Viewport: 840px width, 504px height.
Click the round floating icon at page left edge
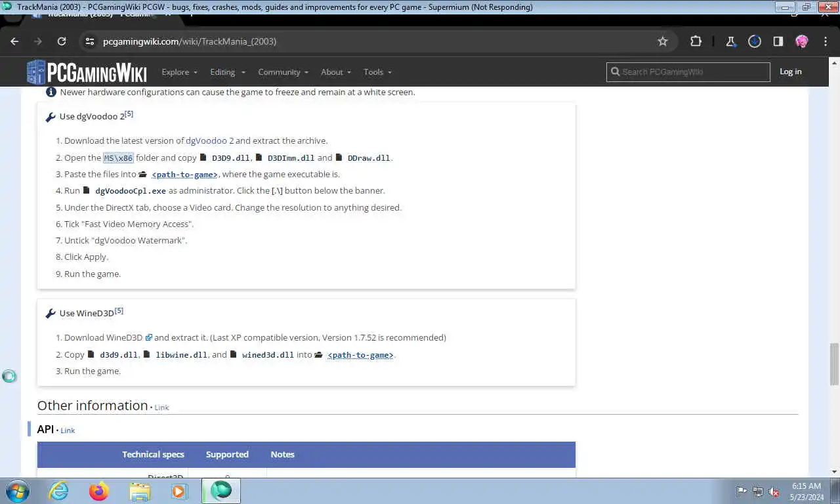9,377
